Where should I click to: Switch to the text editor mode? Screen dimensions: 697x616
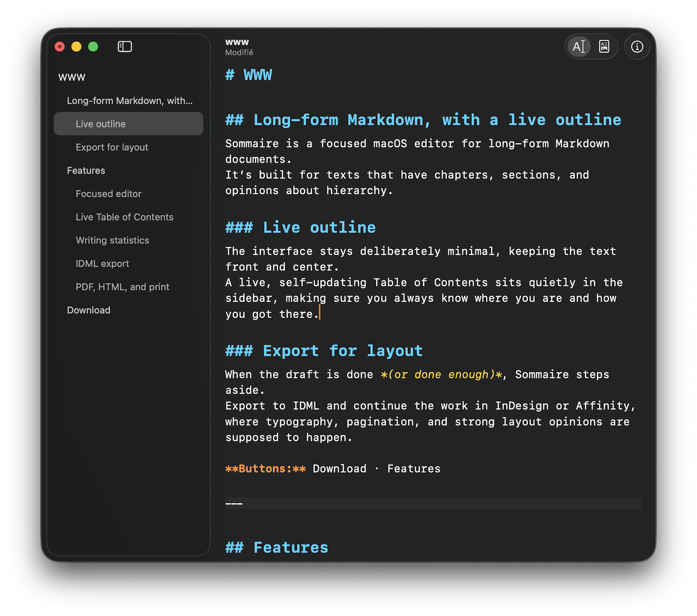click(x=579, y=47)
